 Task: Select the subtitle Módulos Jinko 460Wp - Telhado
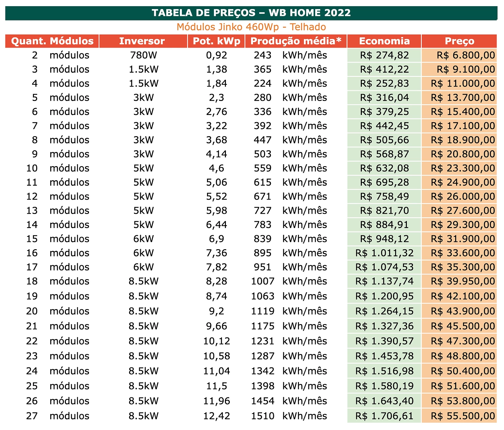251,27
